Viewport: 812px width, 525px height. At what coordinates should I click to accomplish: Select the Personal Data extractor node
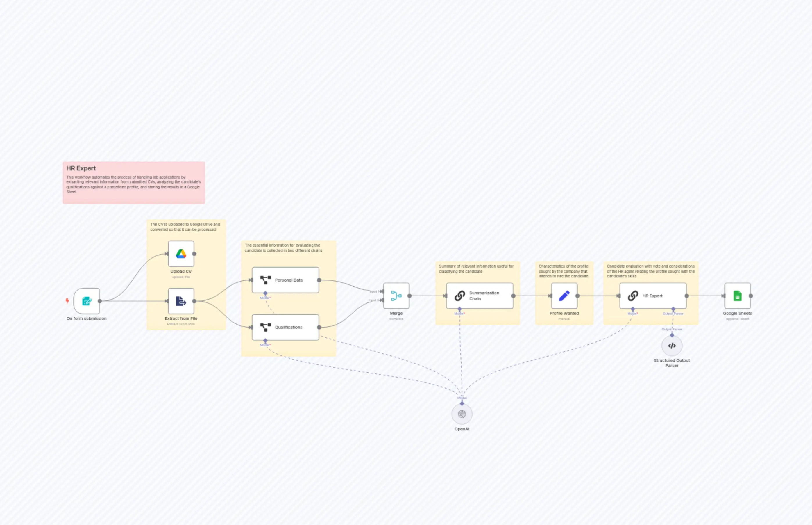coord(285,280)
